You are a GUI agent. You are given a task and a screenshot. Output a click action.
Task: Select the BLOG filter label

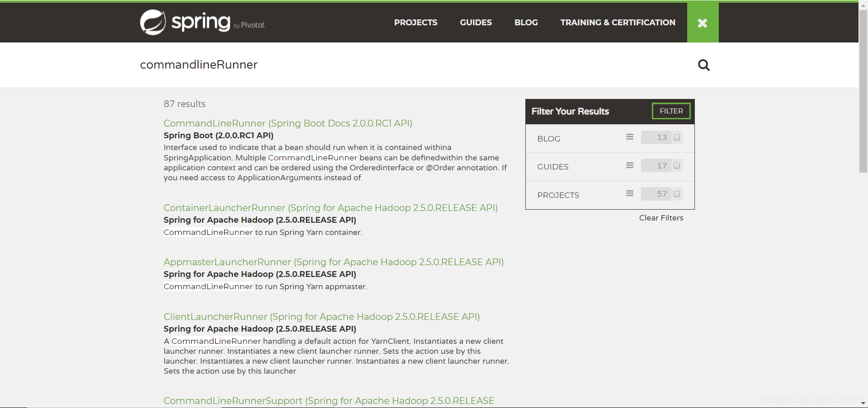[548, 139]
